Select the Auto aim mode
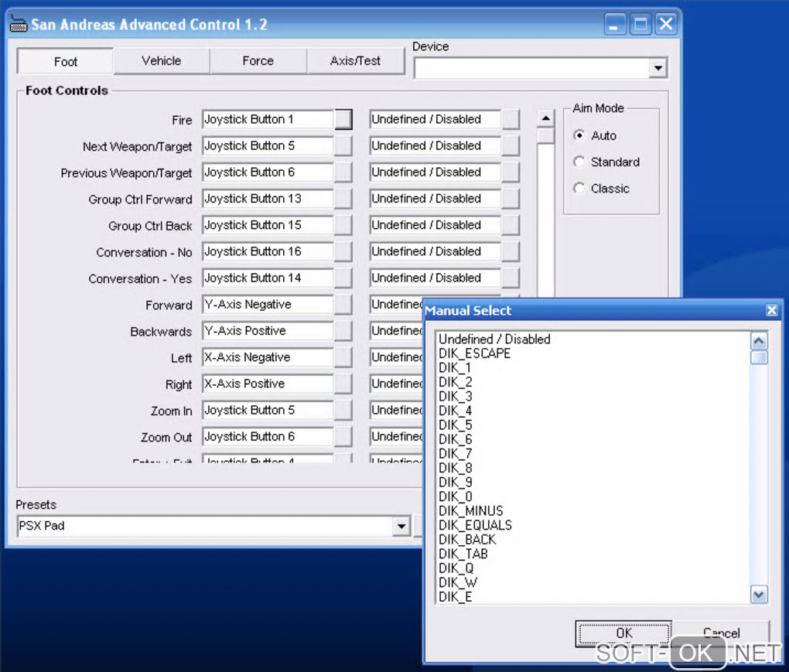Viewport: 789px width, 672px height. [579, 135]
